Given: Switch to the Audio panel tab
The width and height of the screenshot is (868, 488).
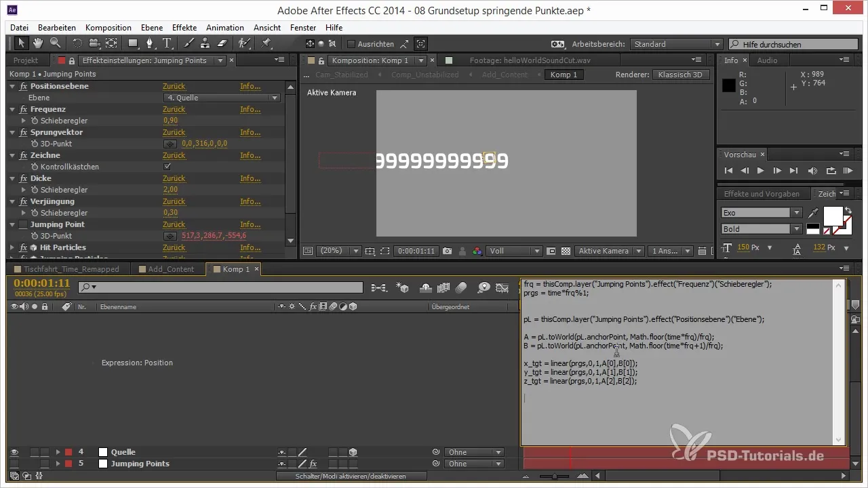Looking at the screenshot, I should tap(767, 60).
